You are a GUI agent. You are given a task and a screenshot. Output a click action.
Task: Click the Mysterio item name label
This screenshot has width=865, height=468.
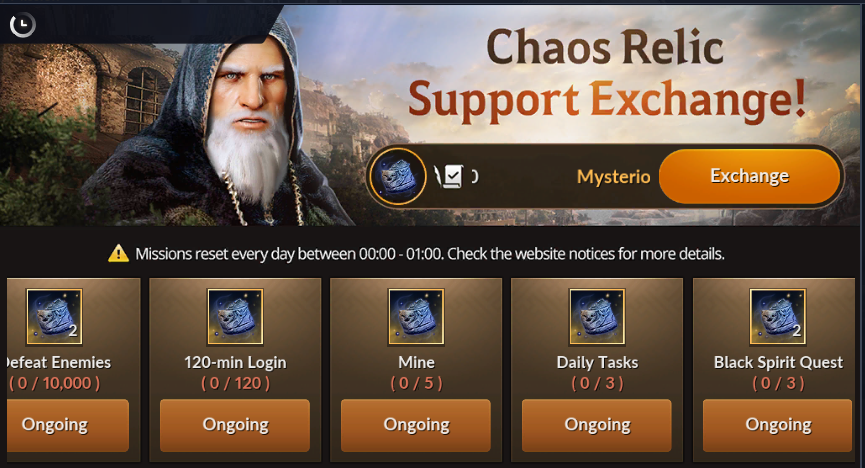[x=613, y=177]
